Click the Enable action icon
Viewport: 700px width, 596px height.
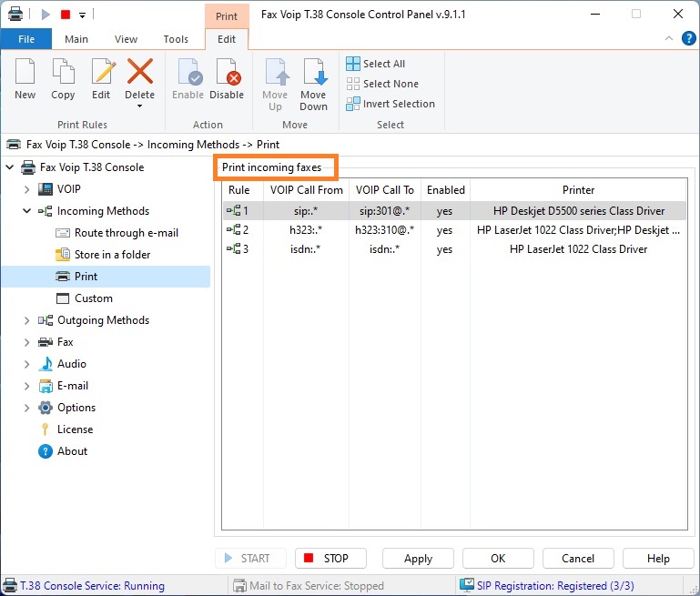(189, 71)
